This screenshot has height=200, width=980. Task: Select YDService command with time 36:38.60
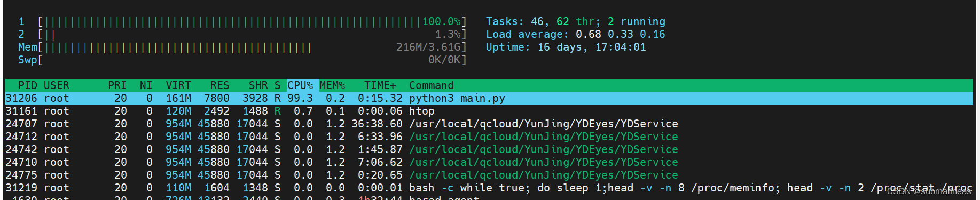544,124
